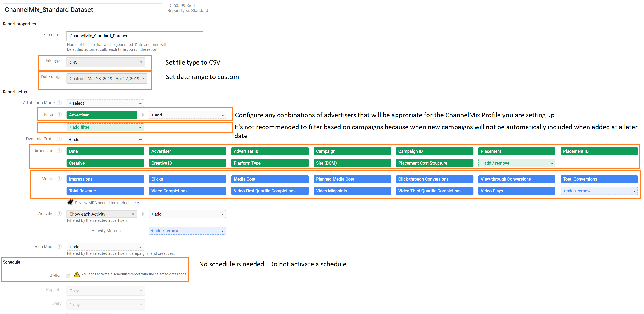
Task: Select the Video Midpoints metric chip
Action: point(352,191)
